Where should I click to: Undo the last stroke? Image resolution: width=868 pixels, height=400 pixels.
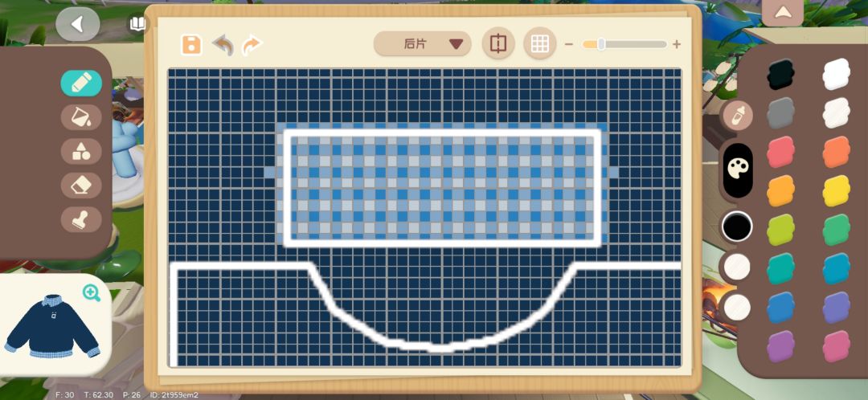(223, 44)
